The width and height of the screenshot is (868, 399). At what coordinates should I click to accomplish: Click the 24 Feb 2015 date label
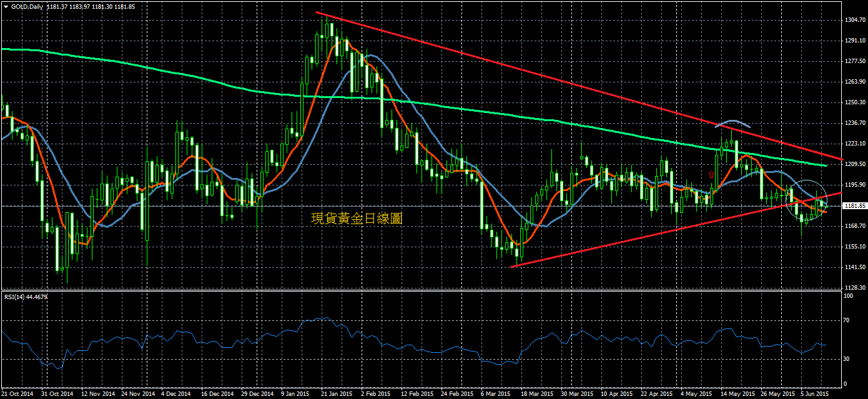pyautogui.click(x=456, y=394)
